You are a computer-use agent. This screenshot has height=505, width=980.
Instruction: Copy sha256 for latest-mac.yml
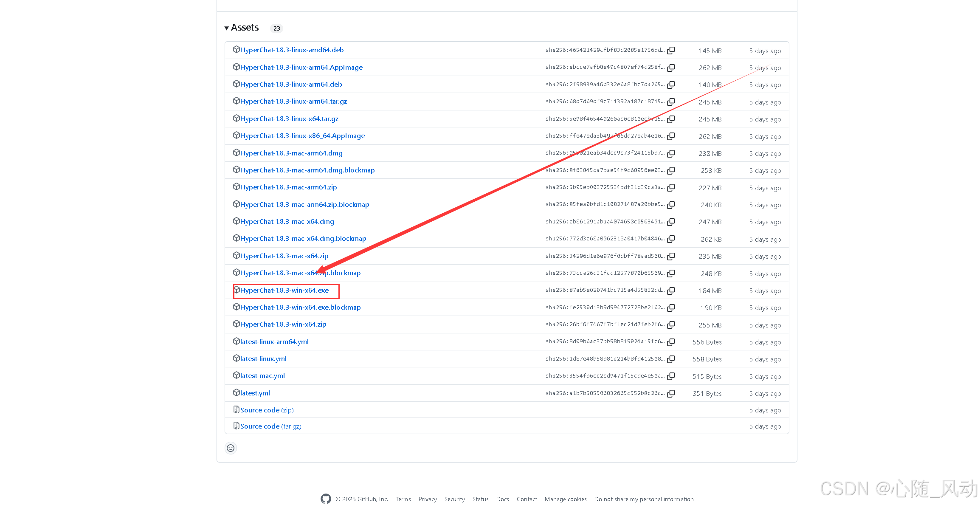(x=671, y=376)
